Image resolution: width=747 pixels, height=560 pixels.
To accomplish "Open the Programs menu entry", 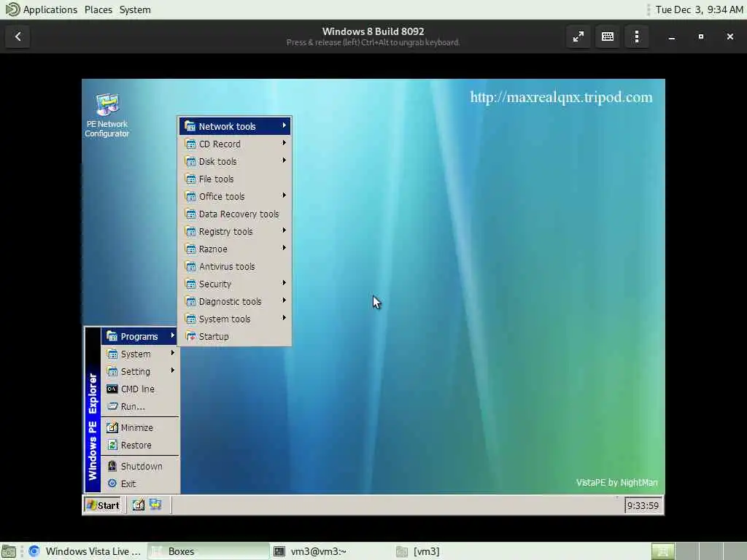I will [139, 336].
